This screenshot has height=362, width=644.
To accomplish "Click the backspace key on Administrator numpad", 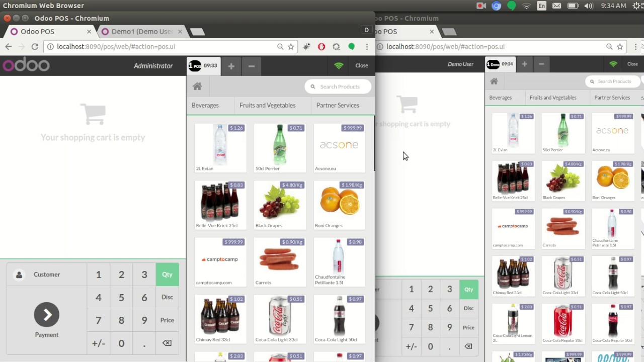I will [167, 343].
